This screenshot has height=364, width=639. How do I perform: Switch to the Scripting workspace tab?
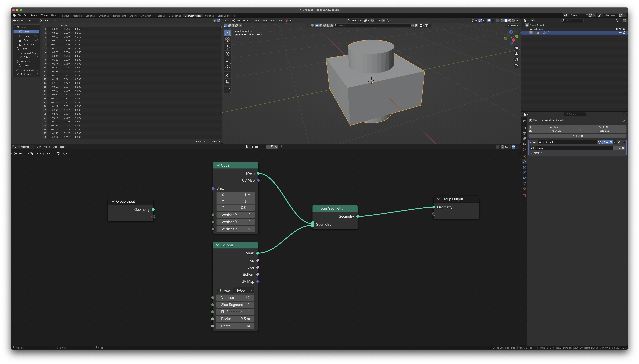pyautogui.click(x=210, y=16)
